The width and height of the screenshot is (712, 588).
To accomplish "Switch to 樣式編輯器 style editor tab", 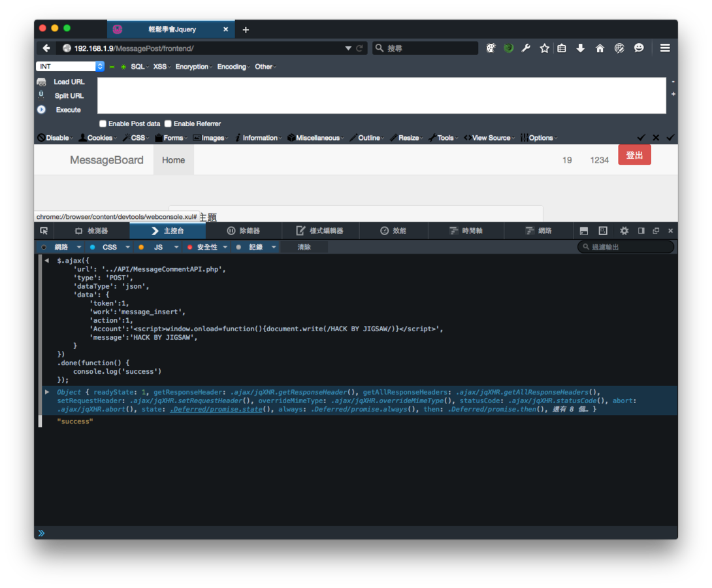I will [319, 231].
